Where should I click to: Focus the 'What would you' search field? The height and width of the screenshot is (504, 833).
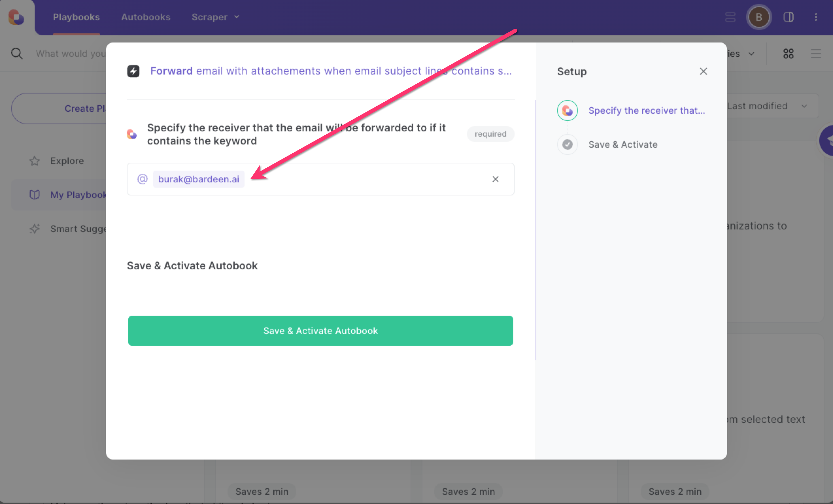point(71,53)
